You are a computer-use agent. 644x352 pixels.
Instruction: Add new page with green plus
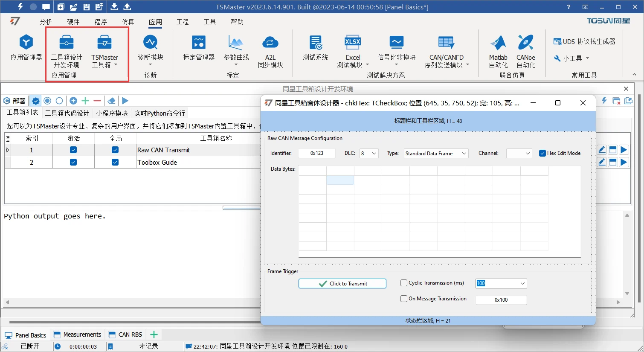[154, 335]
